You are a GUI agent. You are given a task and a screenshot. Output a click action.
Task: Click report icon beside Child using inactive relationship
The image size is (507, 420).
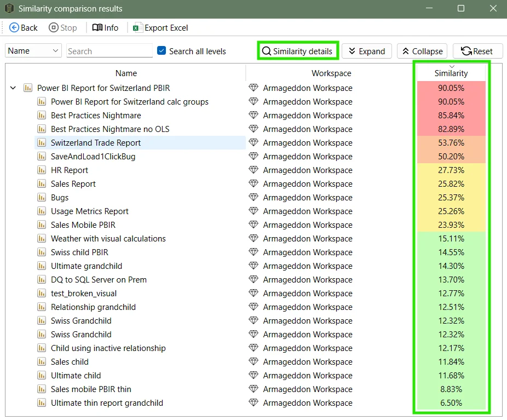click(42, 348)
